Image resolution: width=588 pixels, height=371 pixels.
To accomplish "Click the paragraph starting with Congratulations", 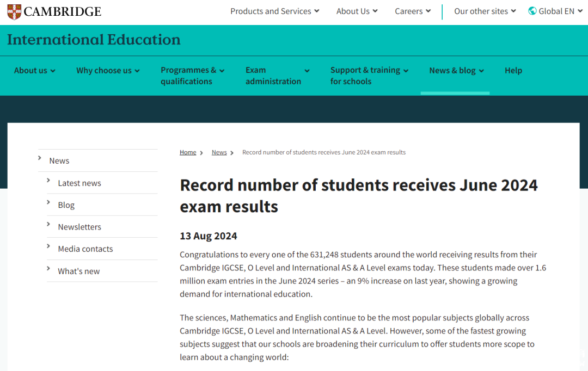I will 363,274.
